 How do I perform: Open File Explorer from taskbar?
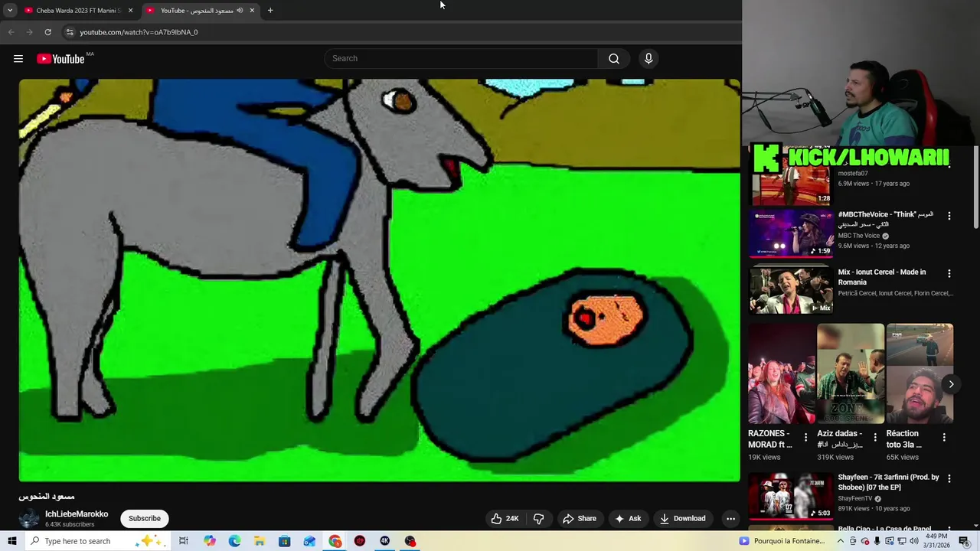[x=260, y=541]
